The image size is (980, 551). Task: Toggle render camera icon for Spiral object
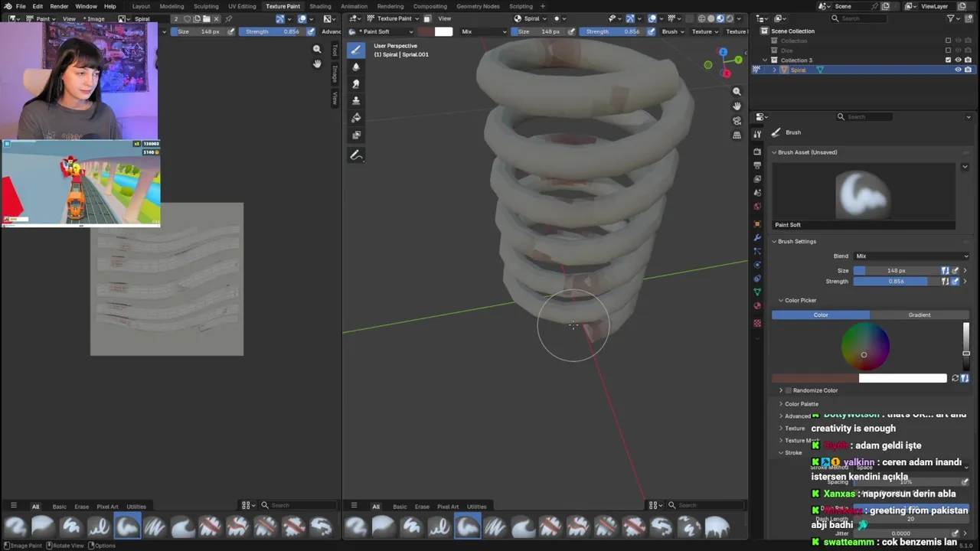968,70
